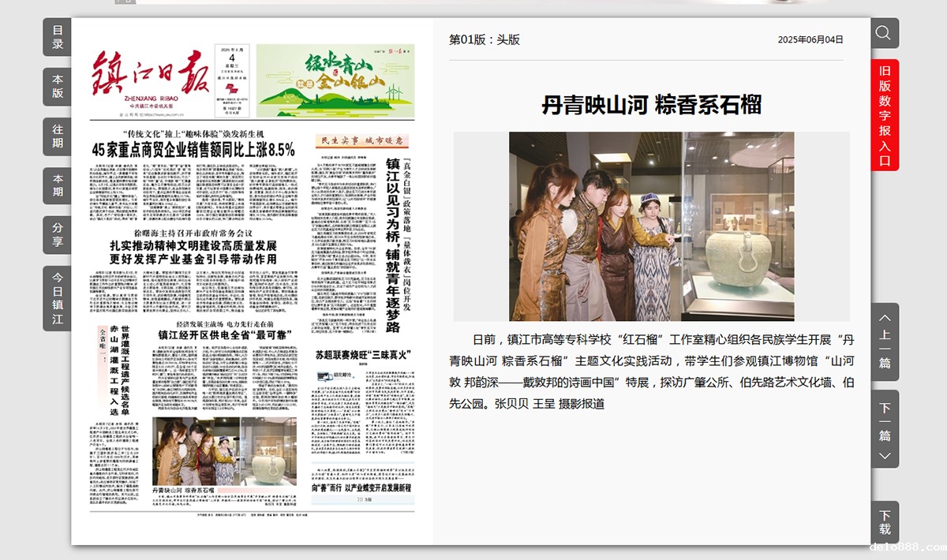Open article 镇江经开区供电全省"最可靠"
Screen dimensions: 947x560
(x=225, y=334)
